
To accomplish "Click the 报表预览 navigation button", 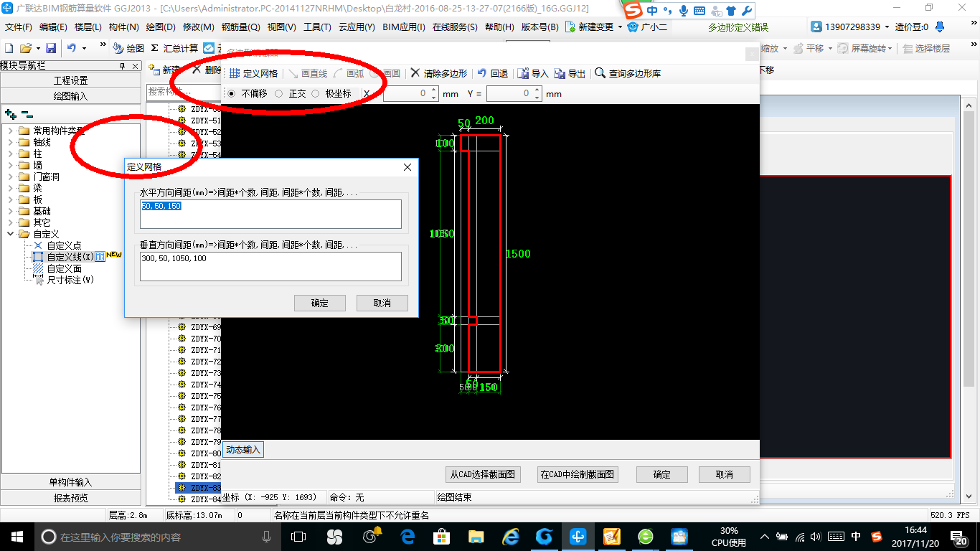I will click(x=71, y=498).
